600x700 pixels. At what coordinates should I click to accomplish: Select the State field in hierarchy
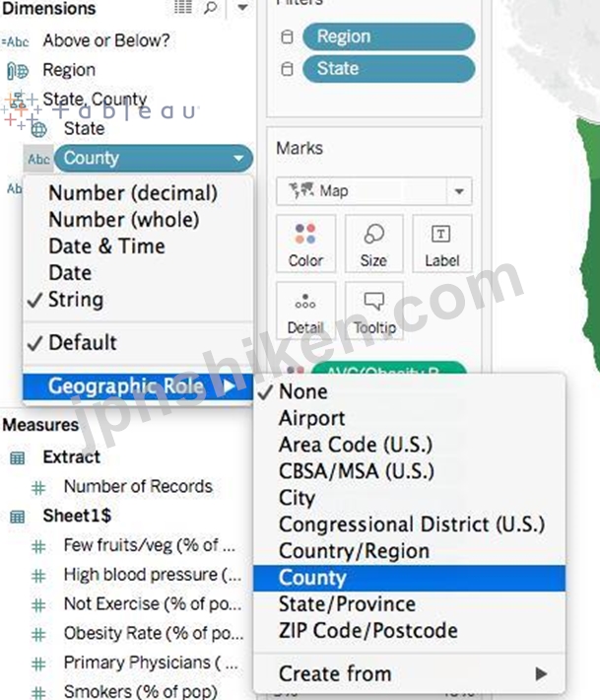[85, 128]
